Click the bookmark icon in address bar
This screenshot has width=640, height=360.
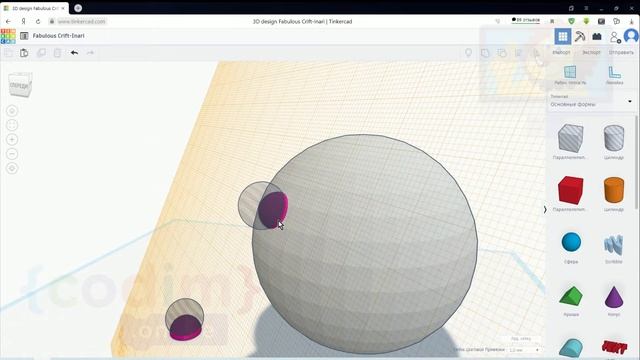pos(552,21)
